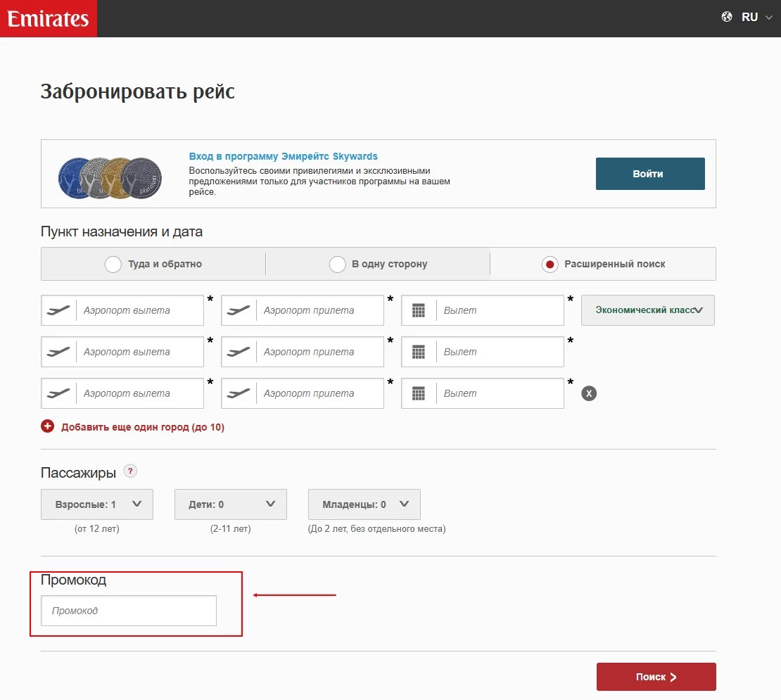This screenshot has height=700, width=781.
Task: Expand the Младенцы: 0 selector
Action: click(364, 504)
